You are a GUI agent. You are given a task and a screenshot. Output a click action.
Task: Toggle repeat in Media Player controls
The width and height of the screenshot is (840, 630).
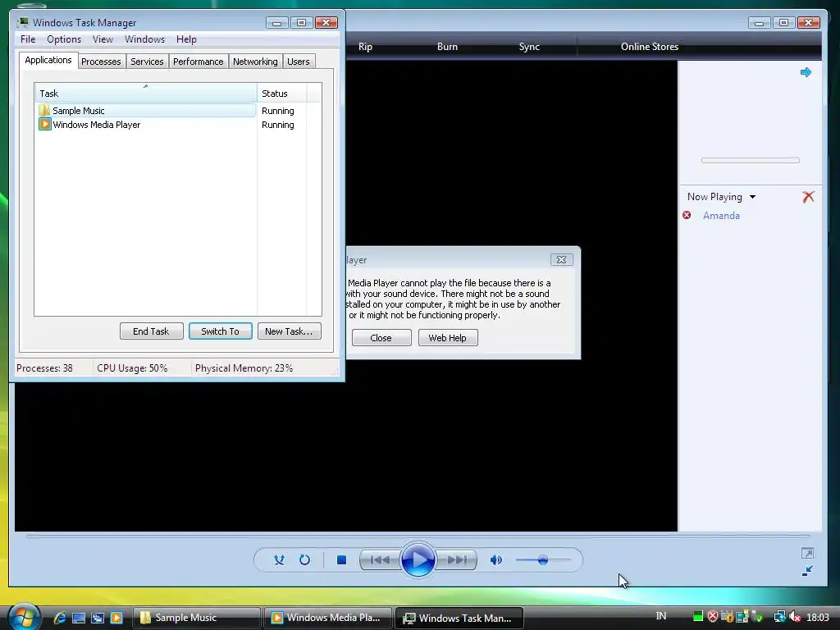coord(304,559)
